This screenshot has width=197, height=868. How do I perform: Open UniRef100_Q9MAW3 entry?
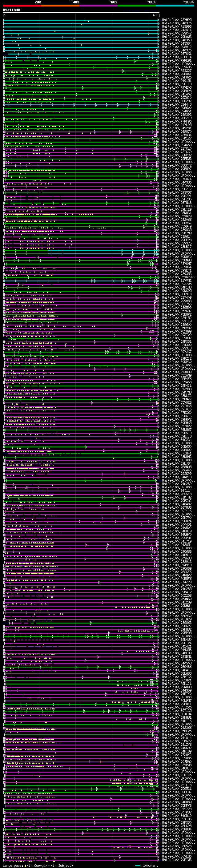point(177,37)
